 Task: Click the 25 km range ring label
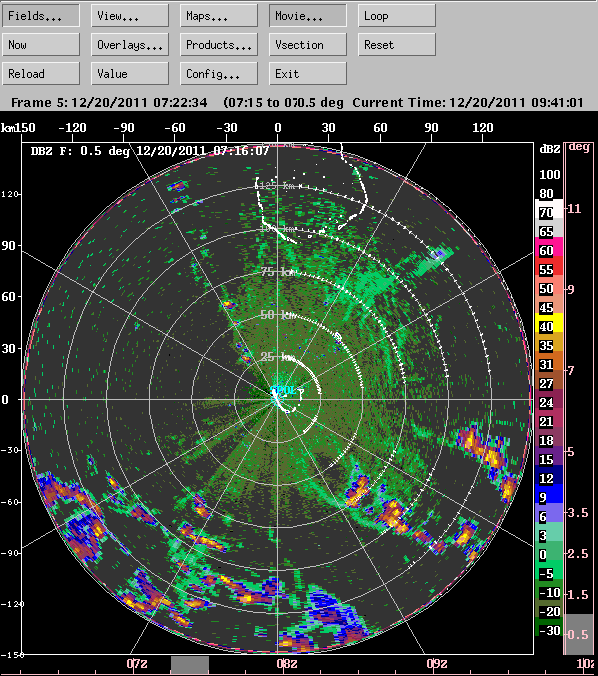tap(277, 357)
